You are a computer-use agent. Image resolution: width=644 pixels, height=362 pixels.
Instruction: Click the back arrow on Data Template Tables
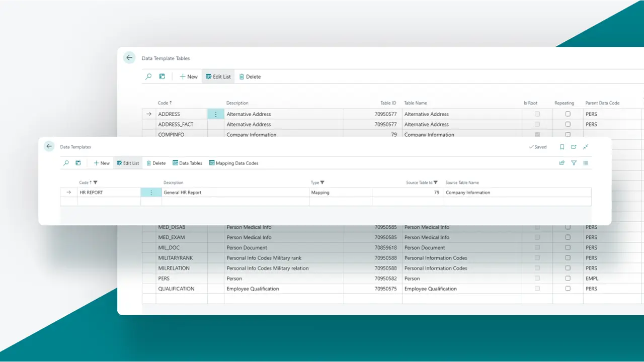pyautogui.click(x=129, y=57)
